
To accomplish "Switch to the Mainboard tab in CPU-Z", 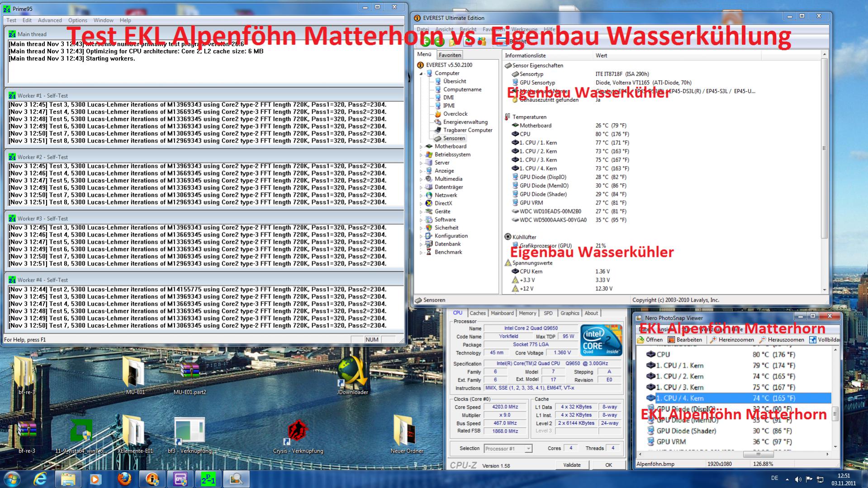I will click(502, 313).
